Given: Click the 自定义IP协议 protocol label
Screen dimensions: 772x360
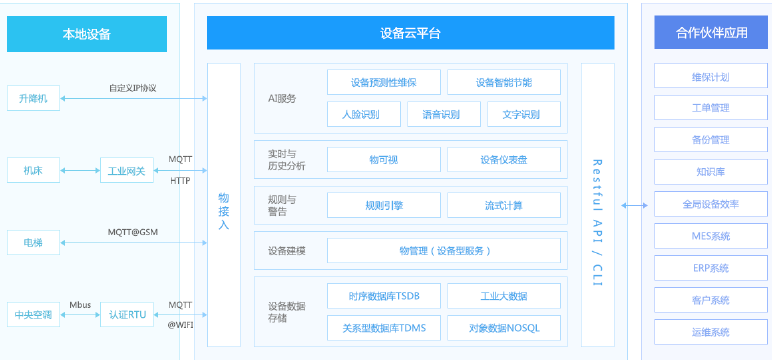Looking at the screenshot, I should click(133, 89).
